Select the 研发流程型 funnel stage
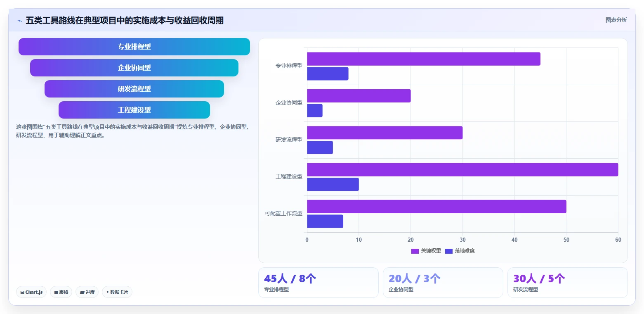The width and height of the screenshot is (644, 314). [x=134, y=89]
